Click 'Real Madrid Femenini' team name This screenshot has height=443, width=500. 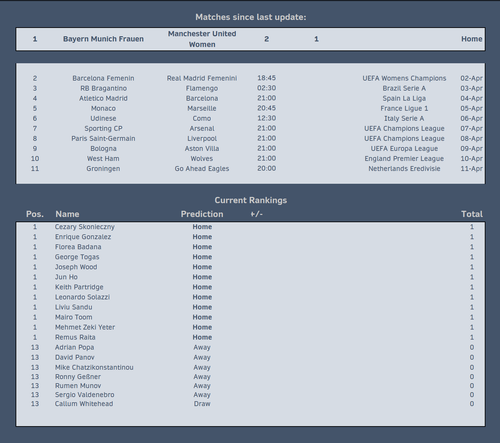tap(202, 78)
